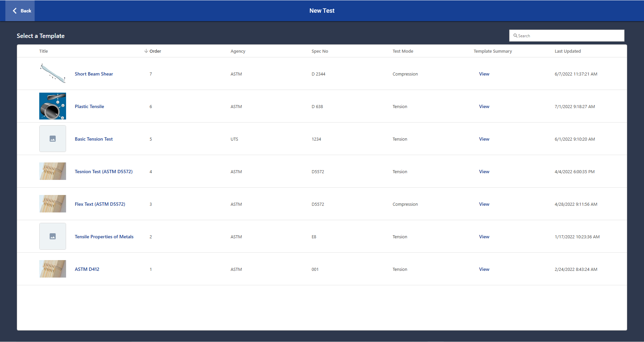Select the Basic Tension Test template
The height and width of the screenshot is (342, 644).
coord(94,139)
